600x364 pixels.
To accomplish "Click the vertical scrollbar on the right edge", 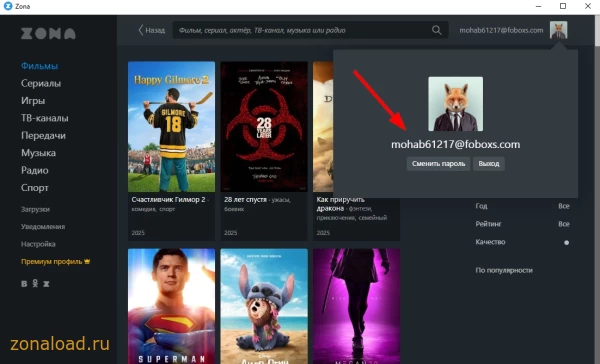I will tap(597, 189).
